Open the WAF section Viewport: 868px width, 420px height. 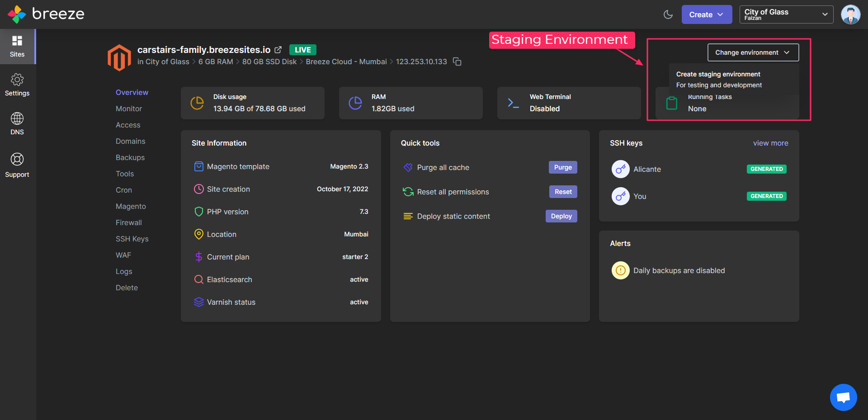[x=123, y=255]
